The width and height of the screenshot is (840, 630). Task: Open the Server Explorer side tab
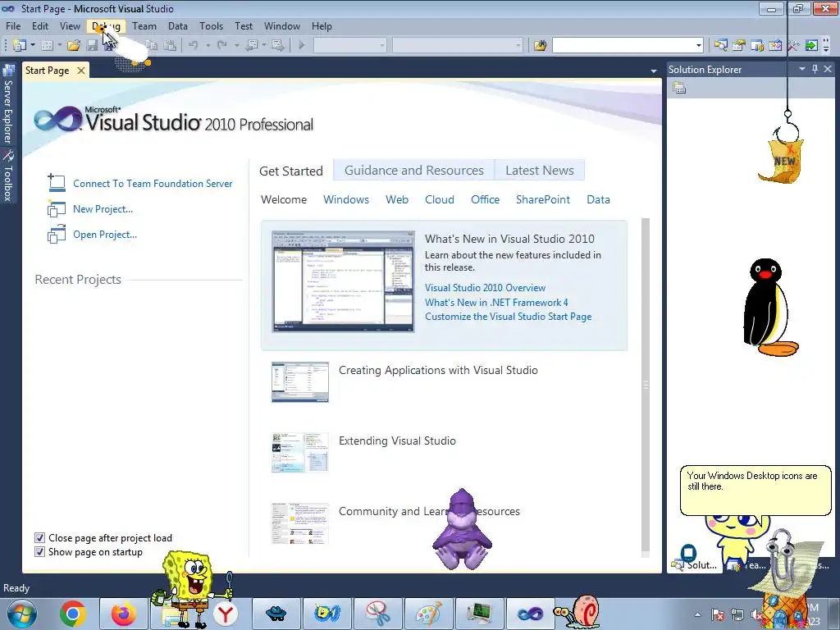8,105
